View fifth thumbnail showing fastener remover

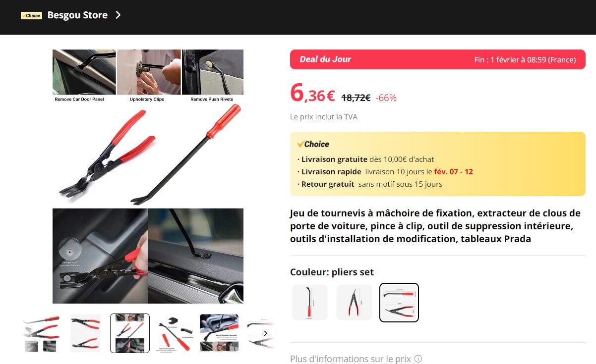[x=219, y=333]
